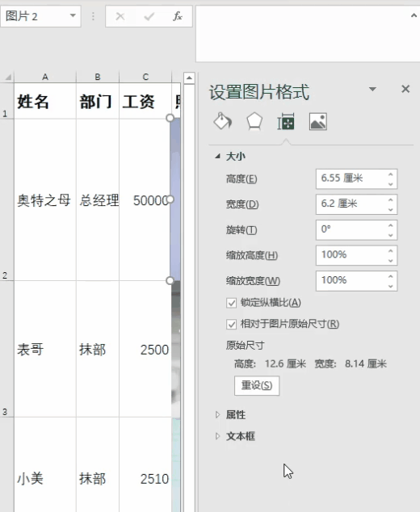Open the Insert Function fx icon
This screenshot has height=512, width=420.
[x=178, y=16]
